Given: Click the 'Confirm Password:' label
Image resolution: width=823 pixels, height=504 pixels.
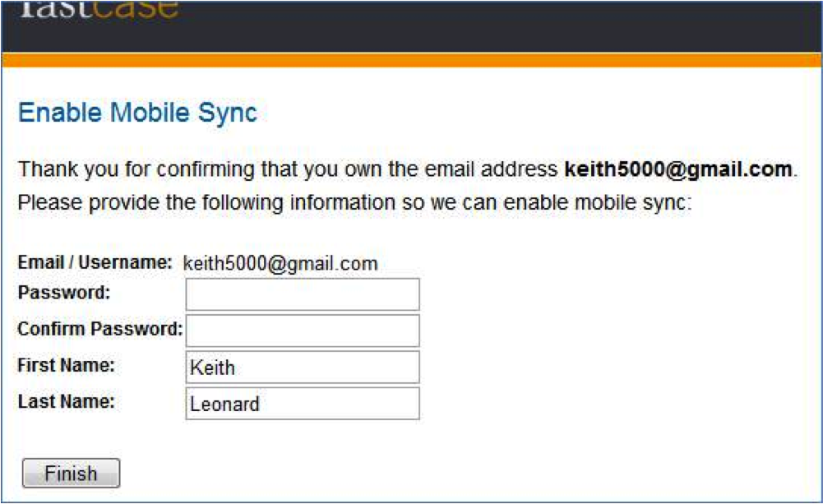Looking at the screenshot, I should click(x=99, y=330).
